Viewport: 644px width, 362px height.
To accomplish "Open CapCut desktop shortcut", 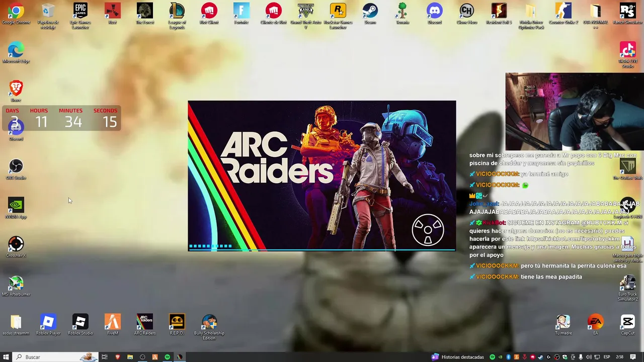I will (x=628, y=325).
